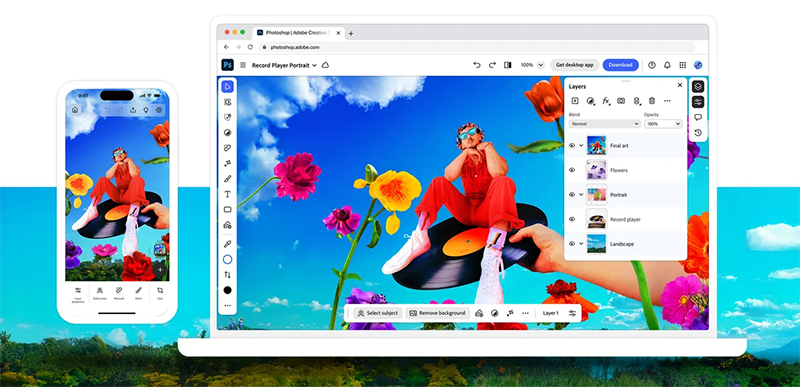Select the Photoshop browser tab
The width and height of the screenshot is (800, 387).
[298, 33]
